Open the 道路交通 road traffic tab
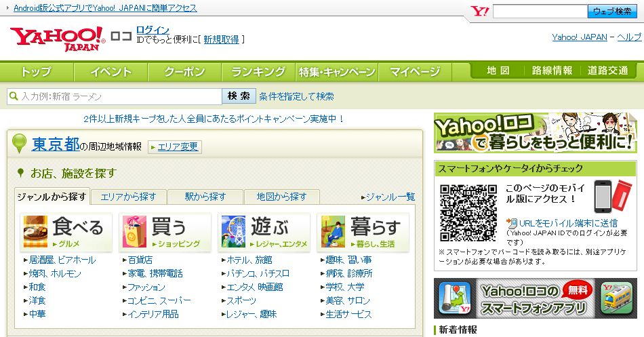Viewport: 644px width, 337px height. 607,71
